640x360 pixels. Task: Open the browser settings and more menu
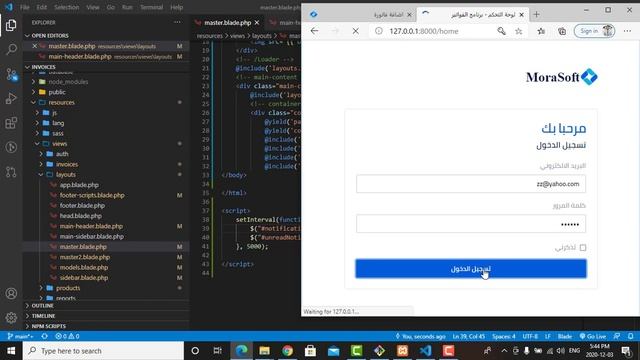click(627, 31)
